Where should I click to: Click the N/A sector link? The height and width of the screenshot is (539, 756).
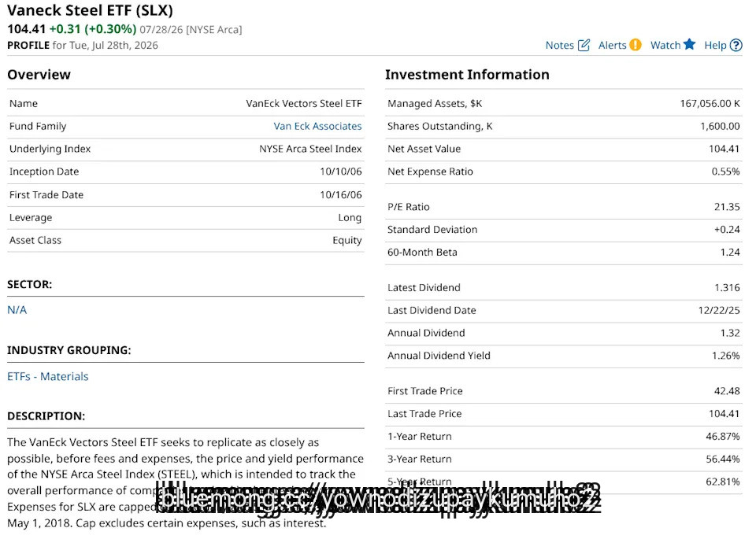point(17,310)
